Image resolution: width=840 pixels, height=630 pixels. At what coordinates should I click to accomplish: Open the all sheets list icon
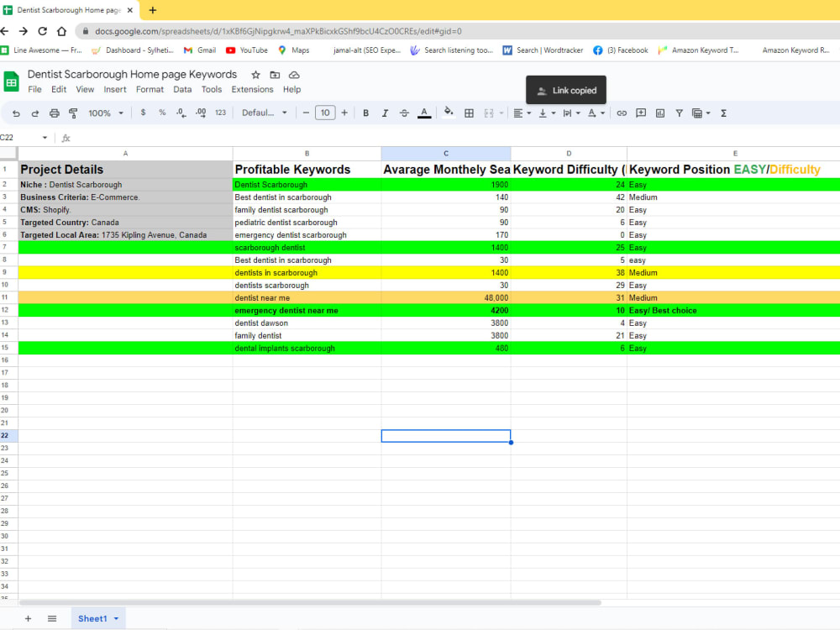click(52, 619)
